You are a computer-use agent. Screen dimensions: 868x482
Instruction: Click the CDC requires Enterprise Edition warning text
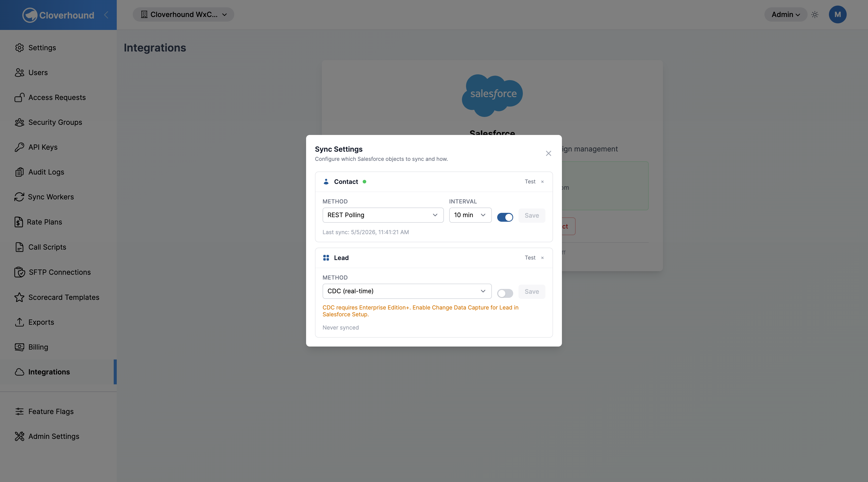(x=421, y=311)
